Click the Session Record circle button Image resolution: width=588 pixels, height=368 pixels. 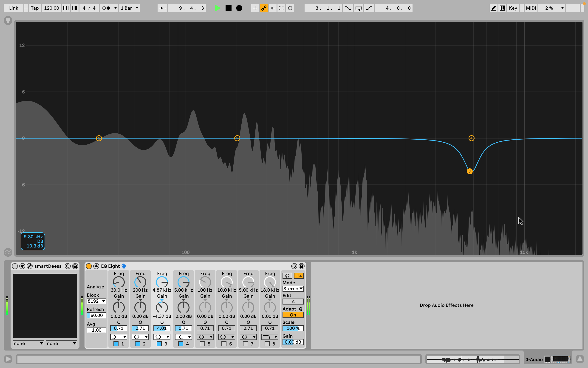pyautogui.click(x=290, y=8)
